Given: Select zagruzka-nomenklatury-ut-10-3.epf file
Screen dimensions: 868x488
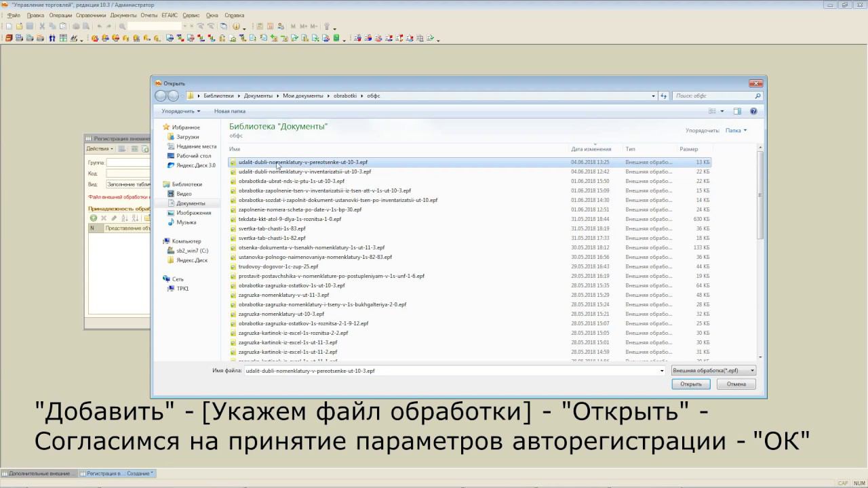Looking at the screenshot, I should tap(469, 314).
